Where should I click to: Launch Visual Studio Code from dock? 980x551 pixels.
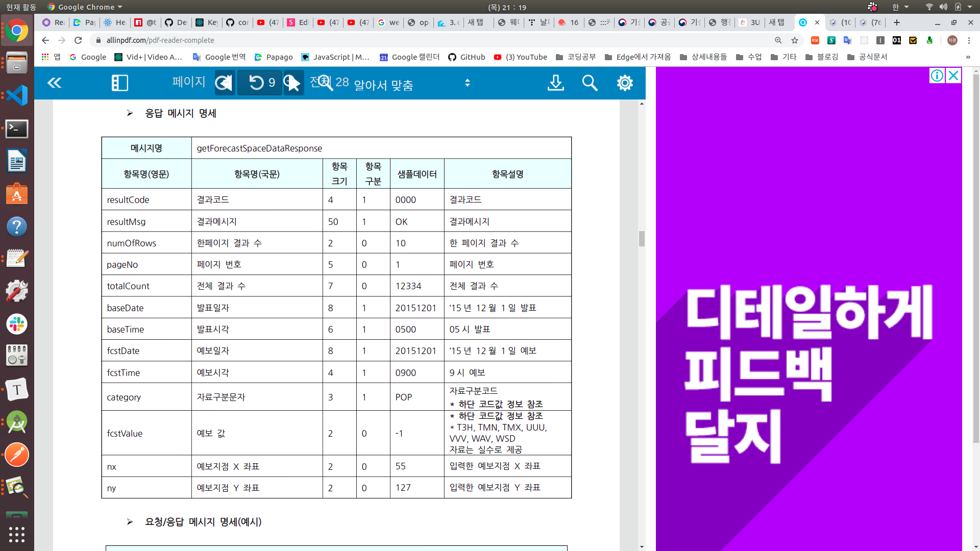[17, 95]
